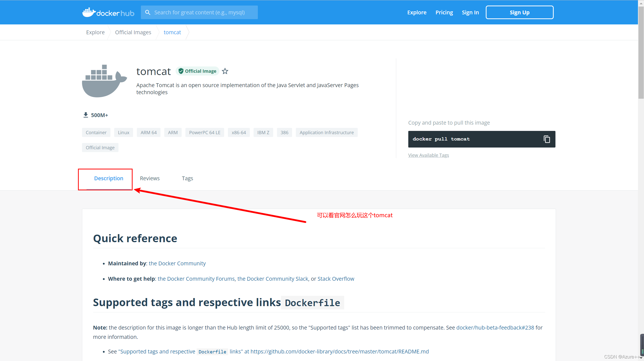Select the Description tab
The height and width of the screenshot is (361, 644).
[x=108, y=178]
